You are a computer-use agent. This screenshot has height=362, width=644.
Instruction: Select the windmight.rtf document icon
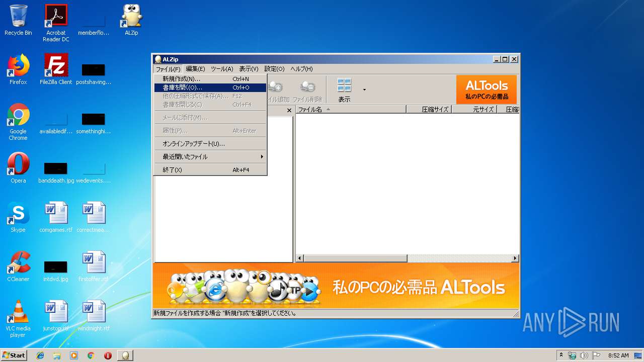tap(94, 316)
